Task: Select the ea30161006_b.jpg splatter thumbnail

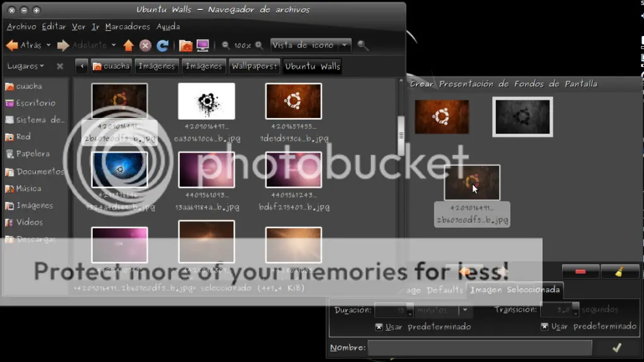Action: point(207,101)
